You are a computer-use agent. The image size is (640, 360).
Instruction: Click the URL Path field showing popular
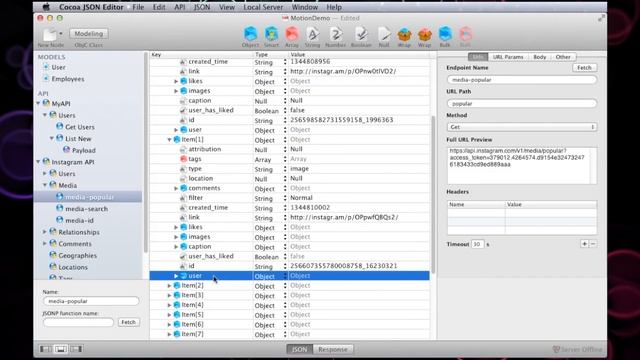tap(522, 104)
